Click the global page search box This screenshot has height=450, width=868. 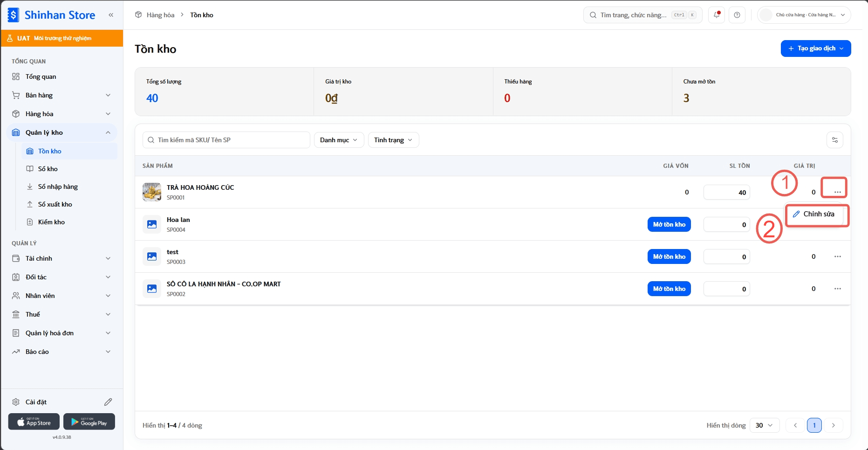(x=642, y=15)
